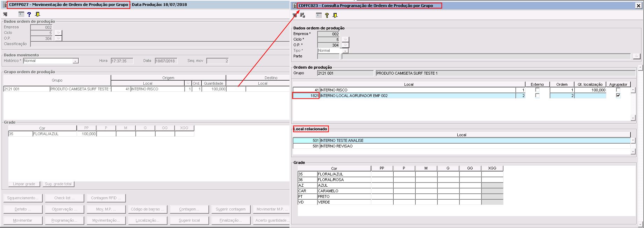Select the INTERNO TESTE ANALISE row
The height and width of the screenshot is (228, 644).
pos(461,140)
